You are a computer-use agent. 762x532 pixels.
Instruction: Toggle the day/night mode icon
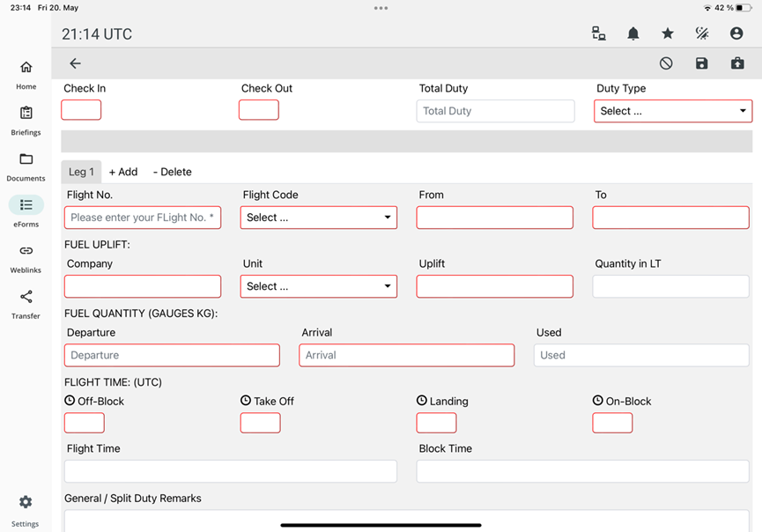coord(702,33)
